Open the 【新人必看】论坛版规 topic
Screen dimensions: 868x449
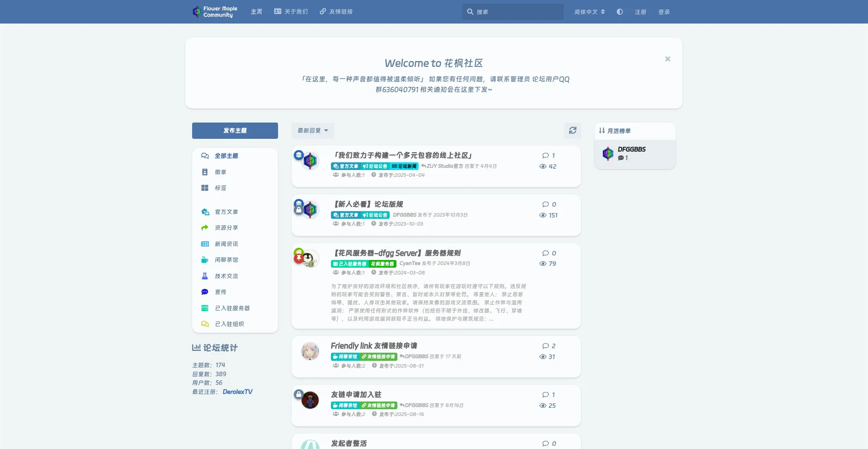coord(368,204)
